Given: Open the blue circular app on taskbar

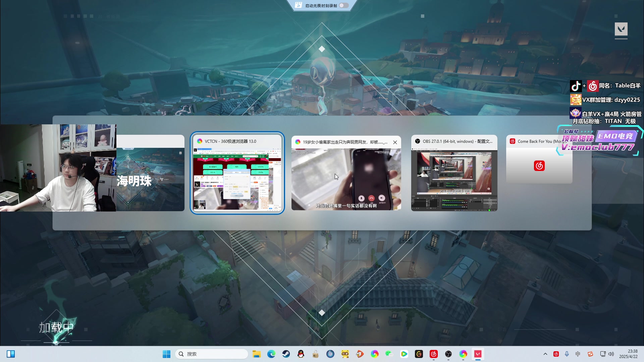Looking at the screenshot, I should pos(330,354).
